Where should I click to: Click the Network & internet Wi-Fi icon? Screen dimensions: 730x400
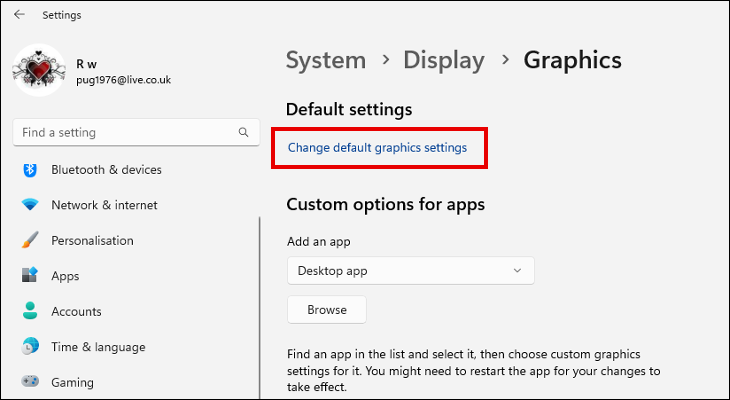pos(30,205)
